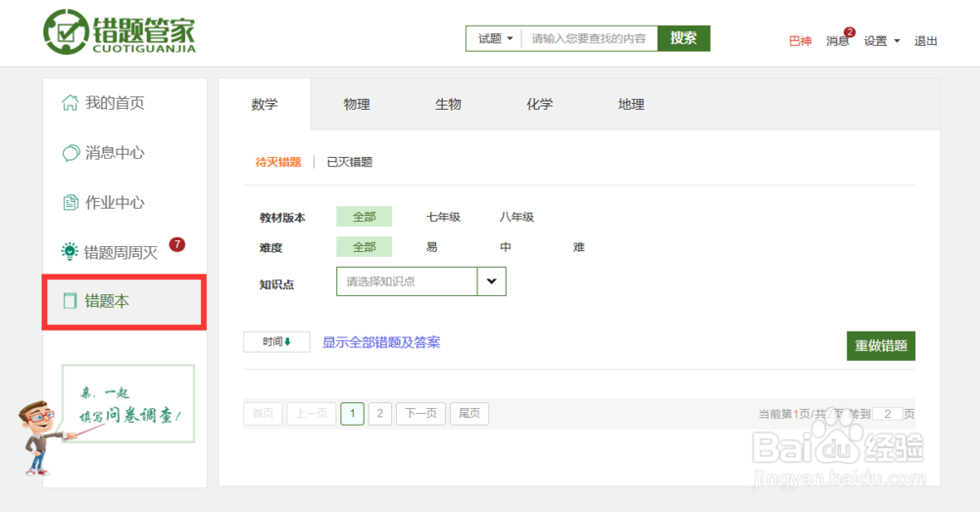Viewport: 980px width, 512px height.
Task: Select 七年级 textbook version filter
Action: click(443, 217)
